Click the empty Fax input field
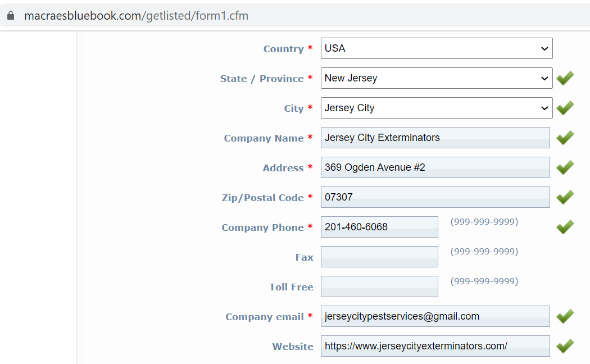 [379, 257]
